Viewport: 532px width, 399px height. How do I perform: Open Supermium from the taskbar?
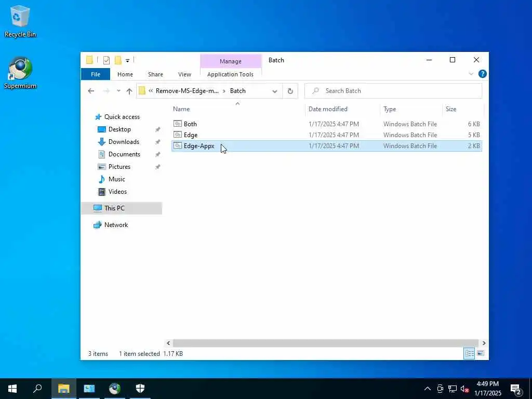(115, 389)
